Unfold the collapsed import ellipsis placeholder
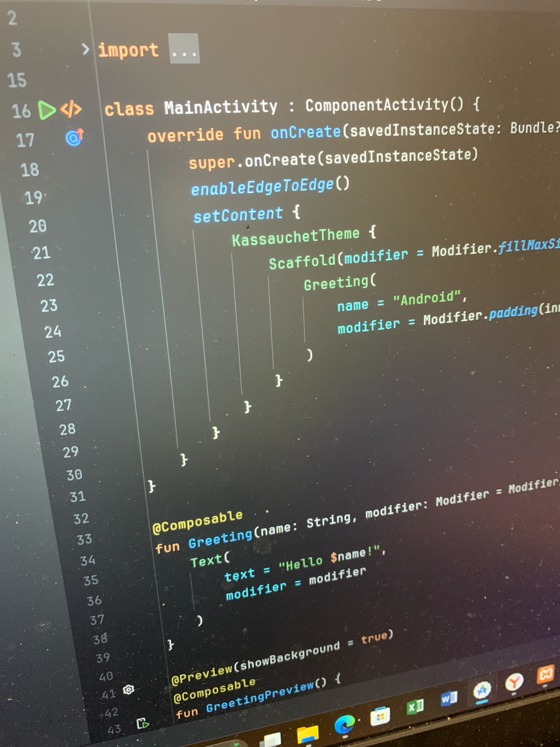Image resolution: width=560 pixels, height=747 pixels. pos(184,49)
